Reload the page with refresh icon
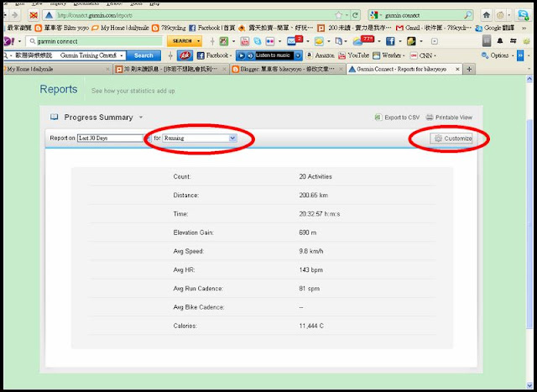 point(355,15)
